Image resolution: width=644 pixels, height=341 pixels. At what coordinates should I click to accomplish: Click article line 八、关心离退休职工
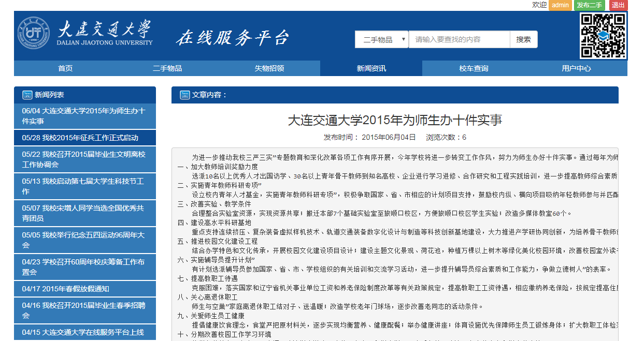click(207, 297)
